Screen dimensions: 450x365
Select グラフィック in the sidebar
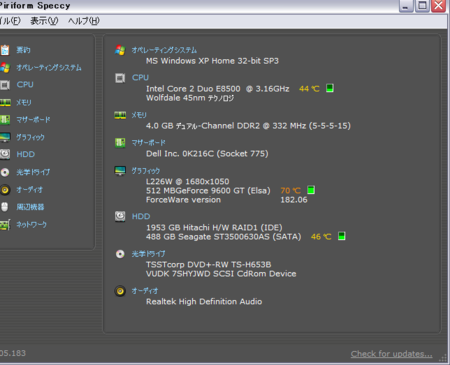click(30, 137)
